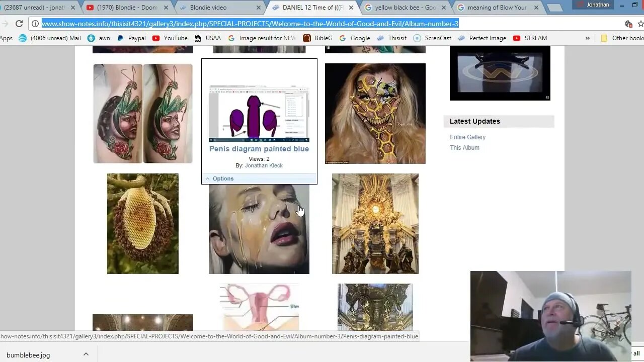Open the STREAM bookmark

[x=530, y=38]
